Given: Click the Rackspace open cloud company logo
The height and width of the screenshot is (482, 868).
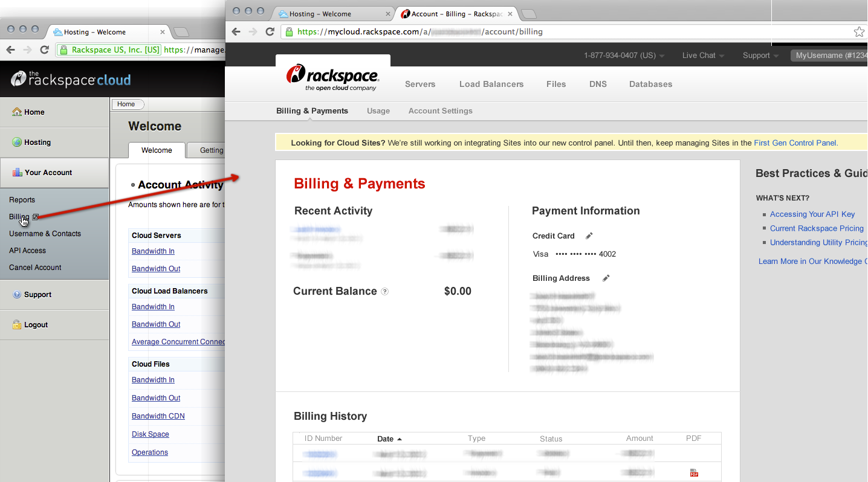Looking at the screenshot, I should click(x=332, y=77).
